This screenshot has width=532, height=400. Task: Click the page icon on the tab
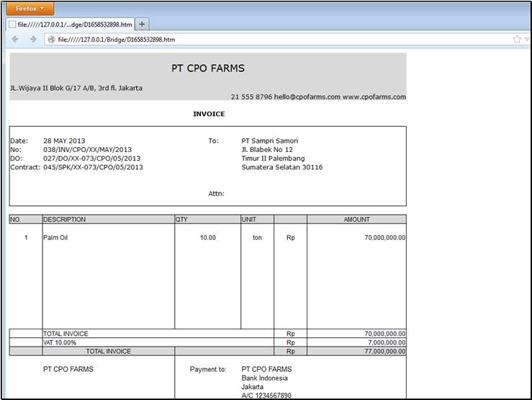pyautogui.click(x=12, y=24)
